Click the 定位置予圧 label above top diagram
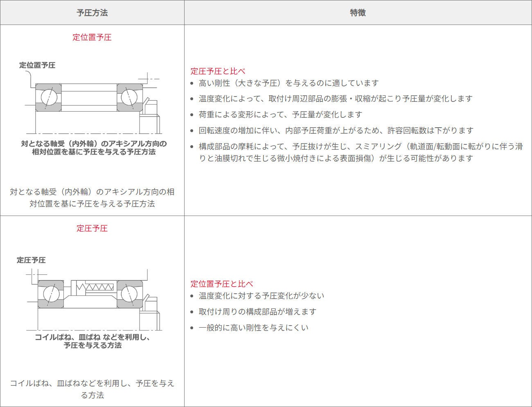The height and width of the screenshot is (407, 532). [38, 64]
